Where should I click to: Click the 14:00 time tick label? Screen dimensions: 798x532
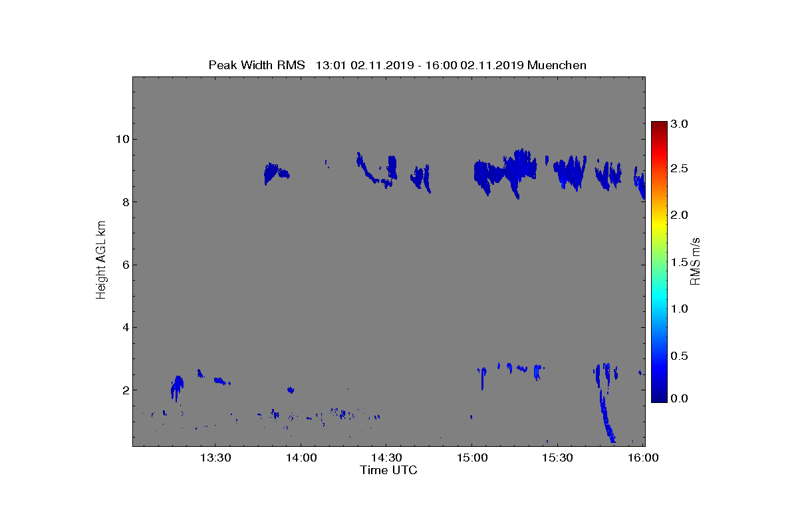(x=301, y=458)
